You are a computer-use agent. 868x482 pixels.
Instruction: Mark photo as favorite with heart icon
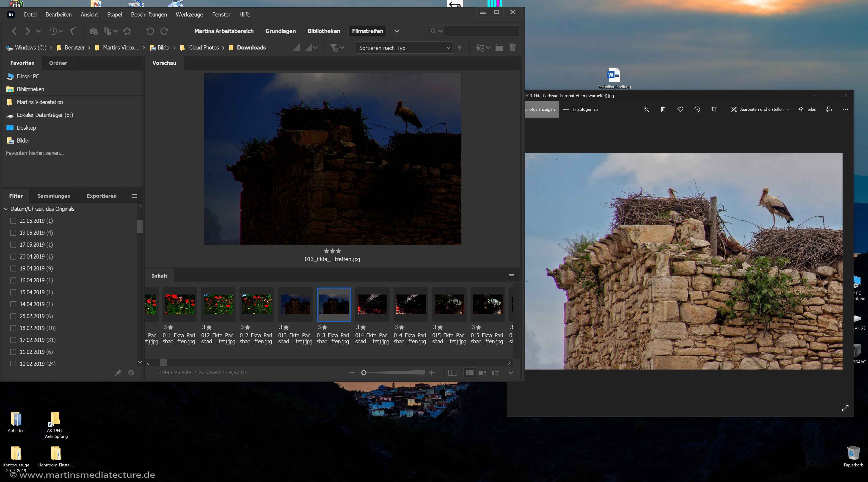coord(680,109)
